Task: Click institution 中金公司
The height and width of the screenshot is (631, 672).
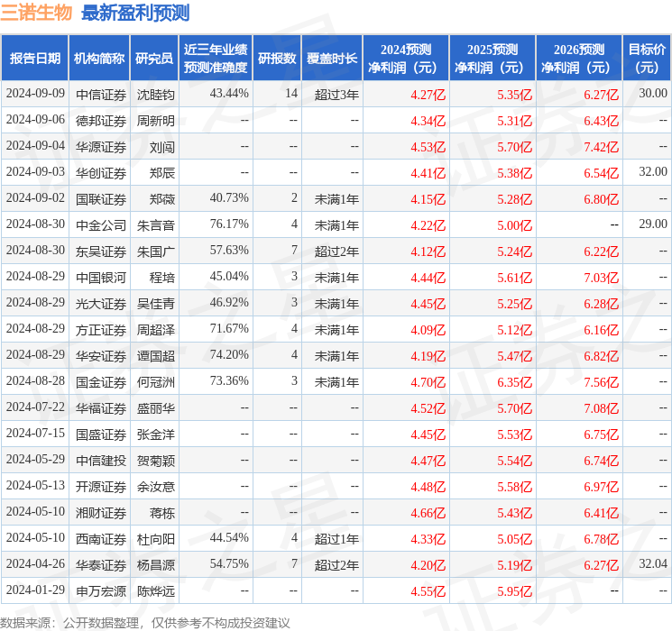Action: pyautogui.click(x=101, y=225)
